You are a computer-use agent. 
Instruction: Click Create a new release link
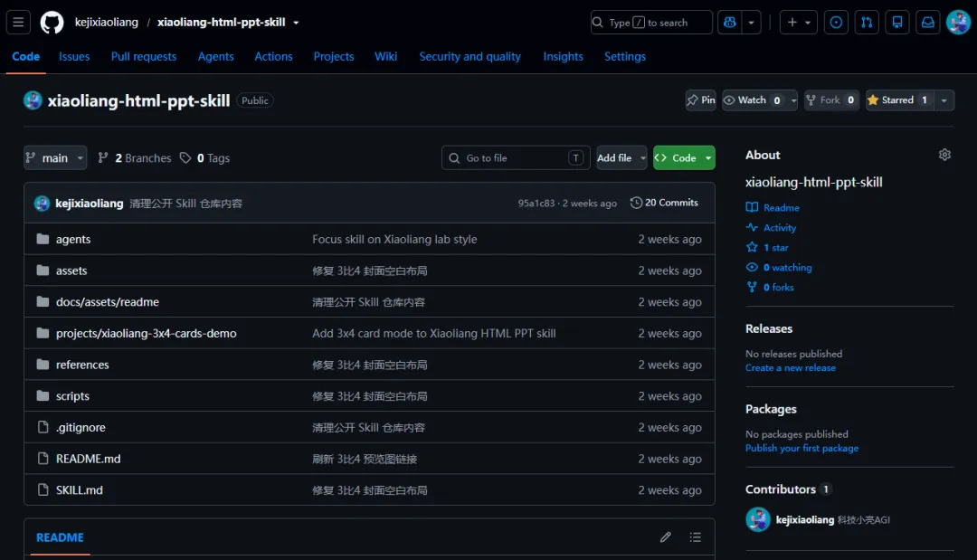click(790, 367)
